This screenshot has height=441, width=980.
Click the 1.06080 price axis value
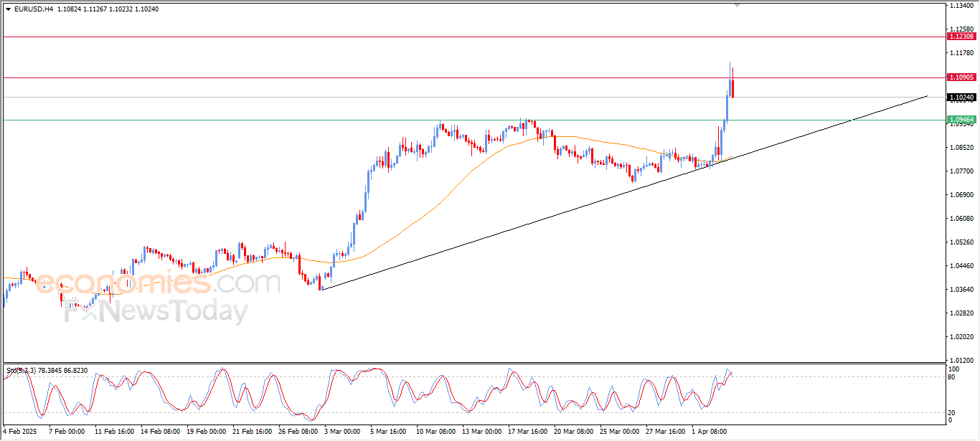[x=961, y=219]
